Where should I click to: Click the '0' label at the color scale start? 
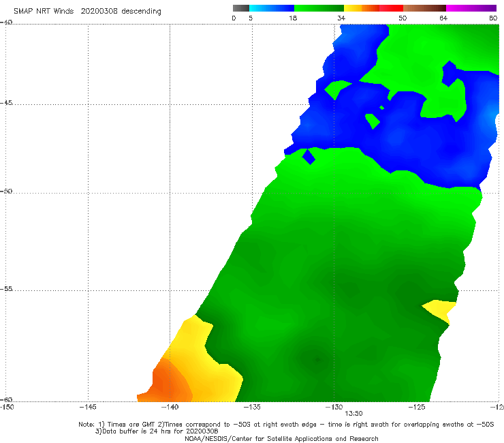point(234,18)
